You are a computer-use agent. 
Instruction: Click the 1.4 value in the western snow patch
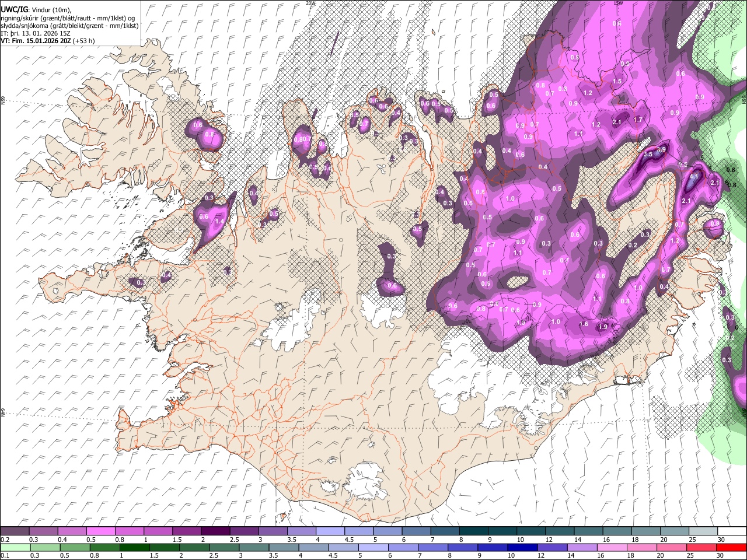tap(219, 222)
